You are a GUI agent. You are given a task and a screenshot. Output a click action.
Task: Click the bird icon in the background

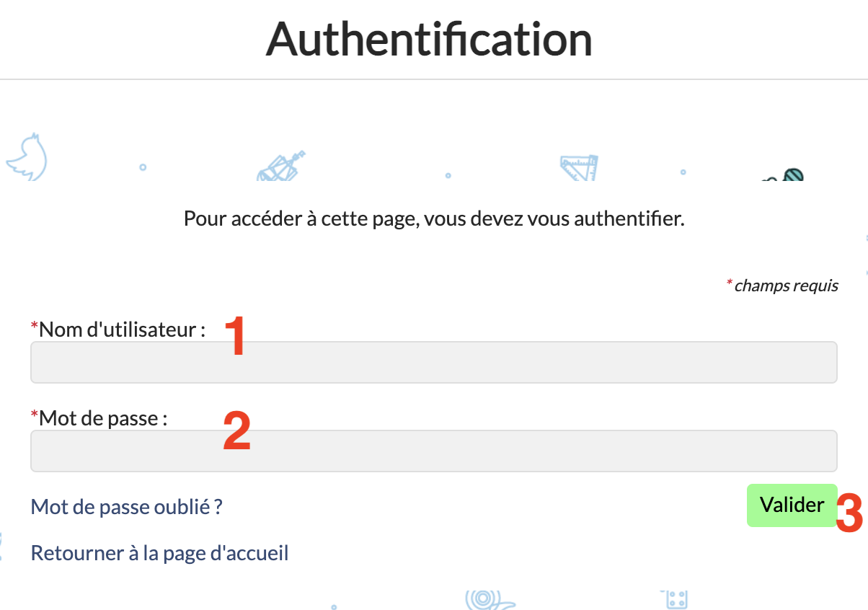[x=27, y=155]
